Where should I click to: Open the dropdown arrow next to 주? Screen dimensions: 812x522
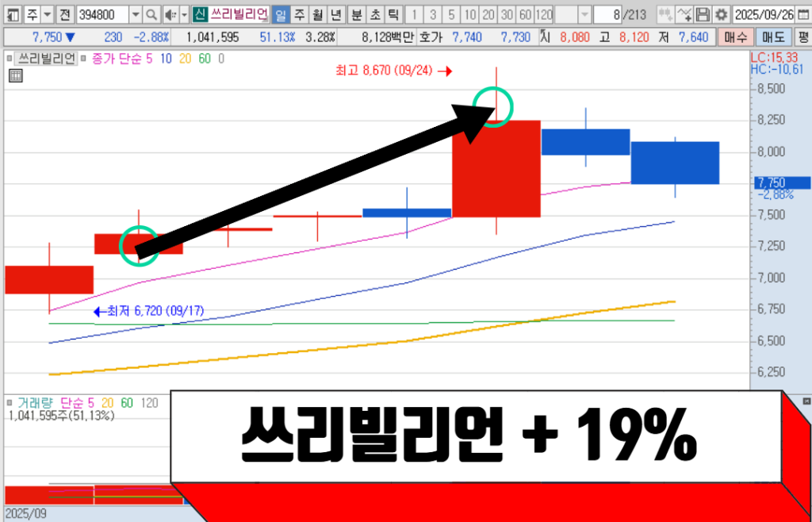pyautogui.click(x=47, y=15)
